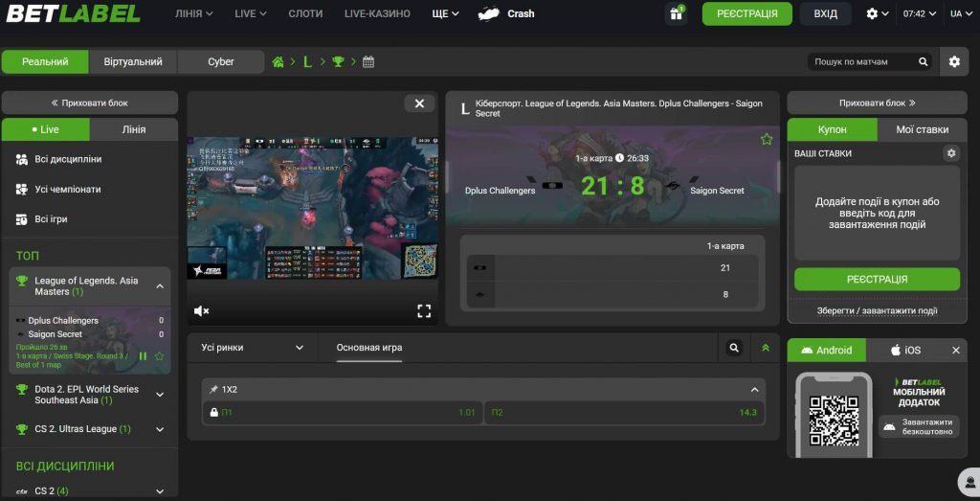Switch to Cyber tab

tap(221, 62)
